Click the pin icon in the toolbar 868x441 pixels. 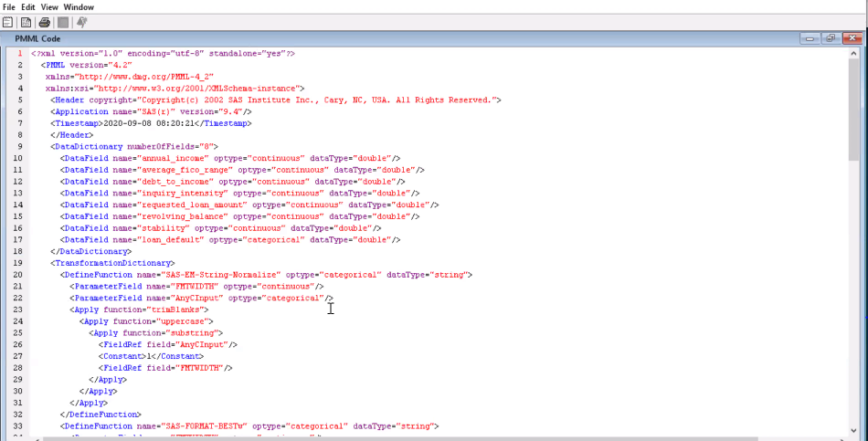point(82,22)
